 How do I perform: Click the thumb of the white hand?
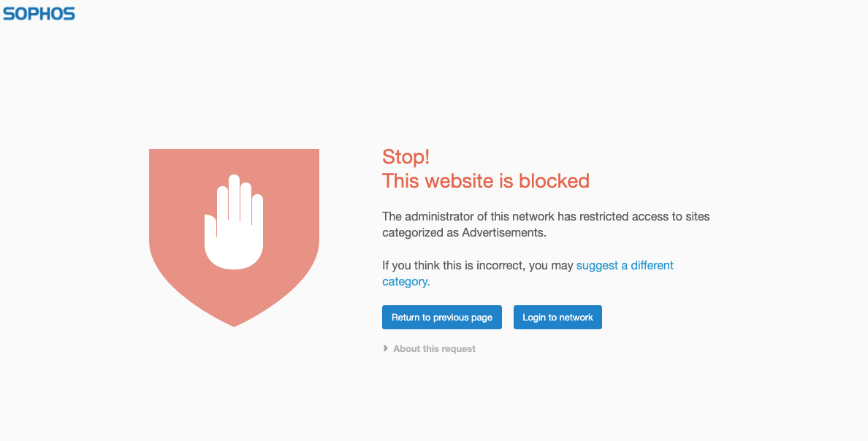(210, 227)
